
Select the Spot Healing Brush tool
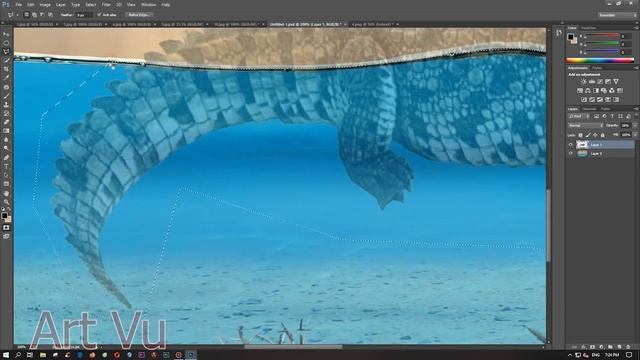[6, 87]
